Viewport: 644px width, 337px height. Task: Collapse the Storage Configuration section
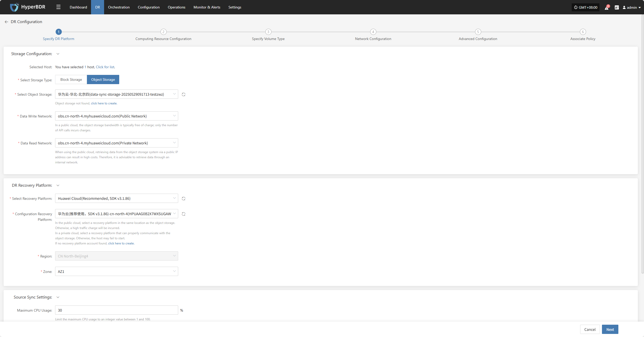pyautogui.click(x=58, y=54)
